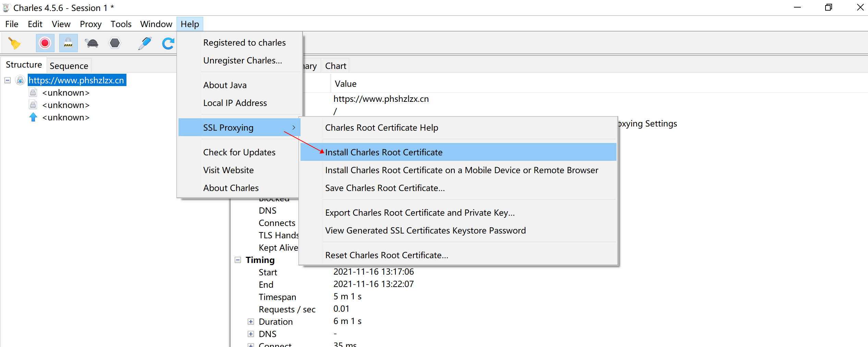This screenshot has width=868, height=347.
Task: Click the pen Compose icon
Action: (145, 43)
